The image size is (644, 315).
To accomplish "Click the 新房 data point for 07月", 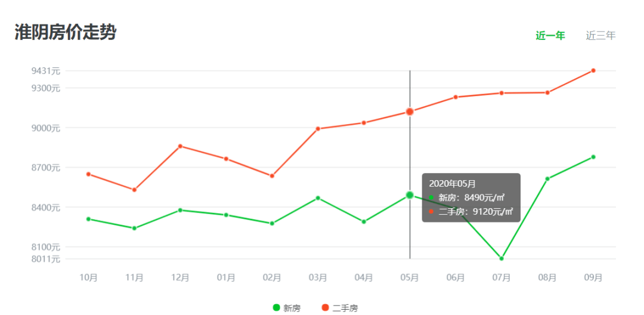I will (x=501, y=258).
